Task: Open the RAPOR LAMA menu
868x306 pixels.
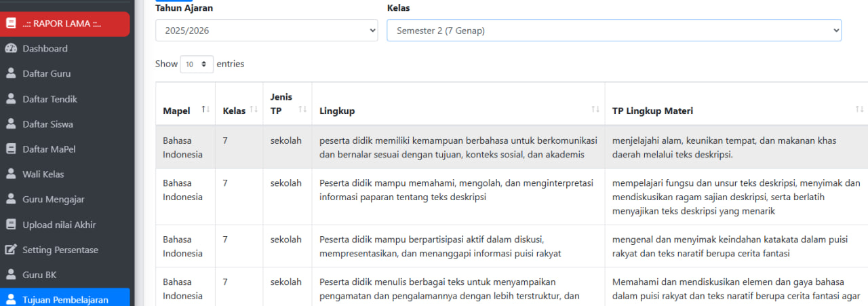Action: point(65,24)
